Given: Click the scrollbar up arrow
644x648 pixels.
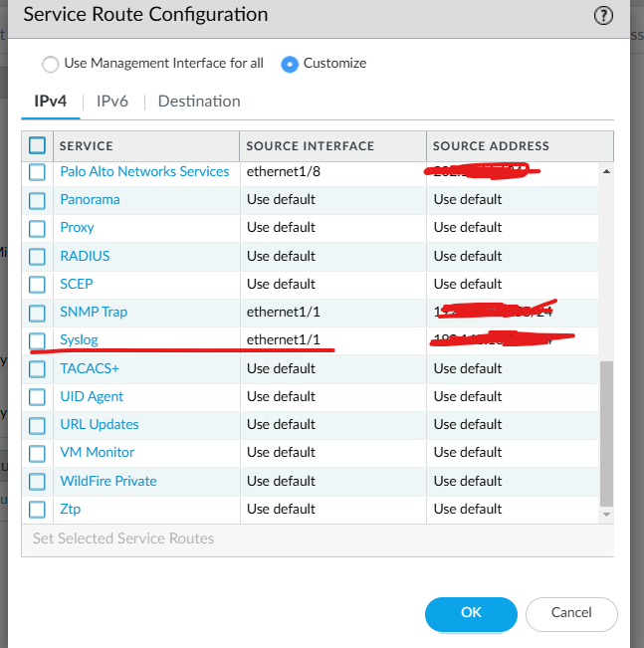Looking at the screenshot, I should pos(606,171).
